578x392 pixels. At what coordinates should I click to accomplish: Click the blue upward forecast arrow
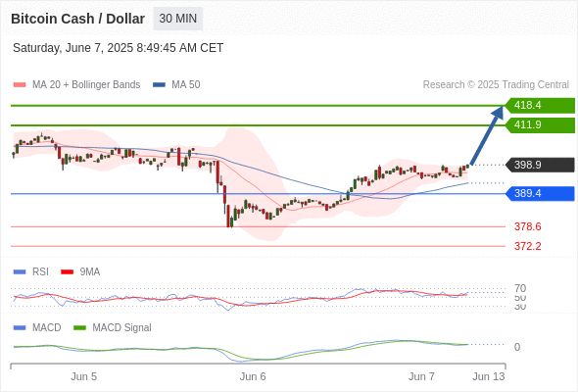tap(487, 135)
